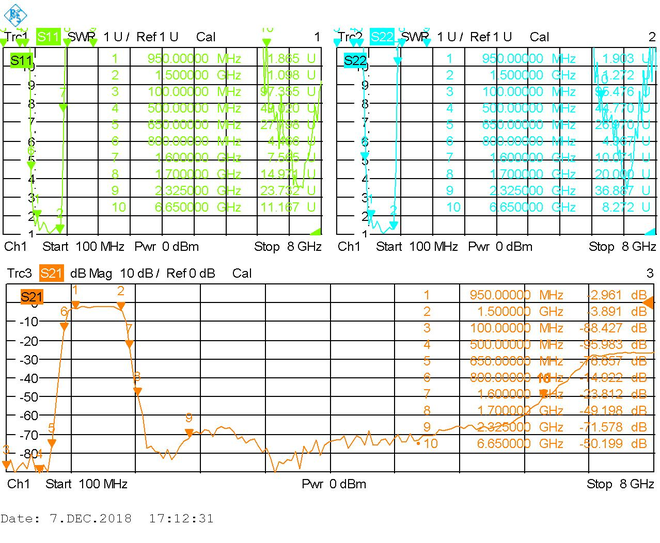This screenshot has height=543, width=660.
Task: Click S22 marker 9 value '36.887 U'
Action: [x=623, y=191]
